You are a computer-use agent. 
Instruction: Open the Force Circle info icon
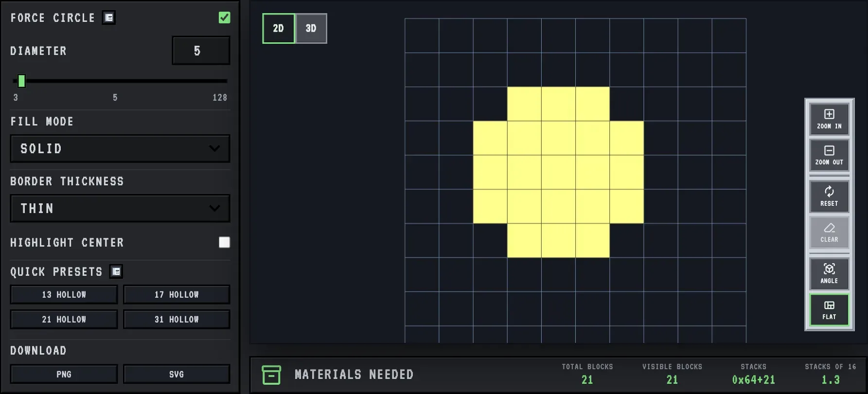109,18
